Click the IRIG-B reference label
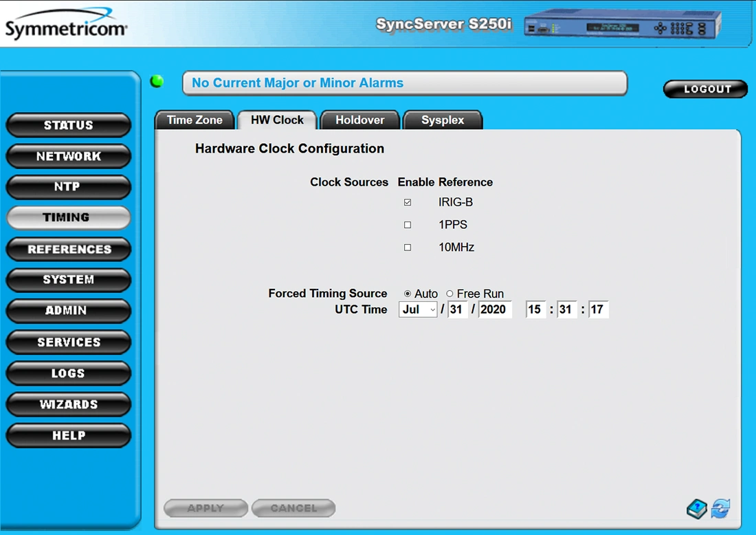Image resolution: width=756 pixels, height=535 pixels. (456, 202)
